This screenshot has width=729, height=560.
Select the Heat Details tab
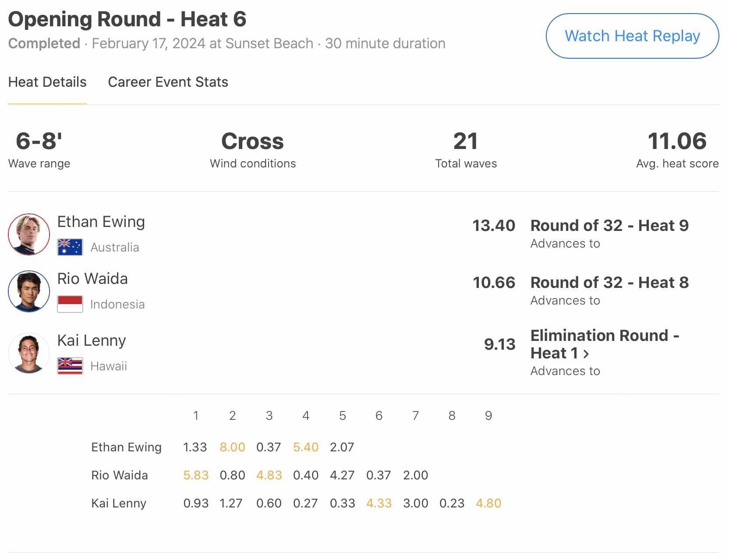pyautogui.click(x=47, y=82)
